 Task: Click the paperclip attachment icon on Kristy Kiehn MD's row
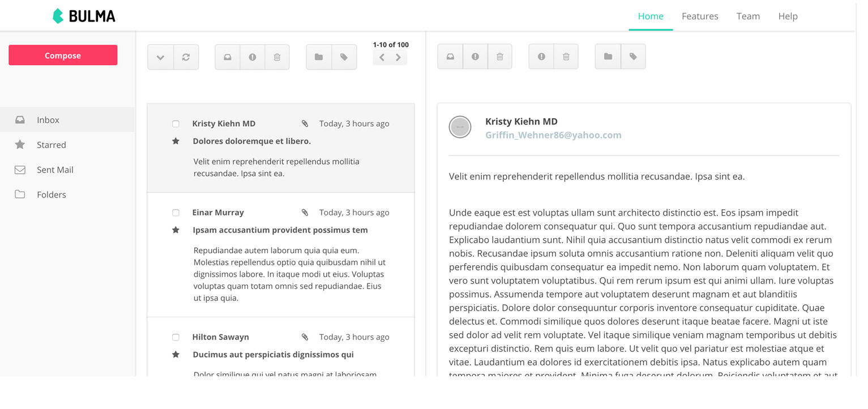click(x=305, y=124)
